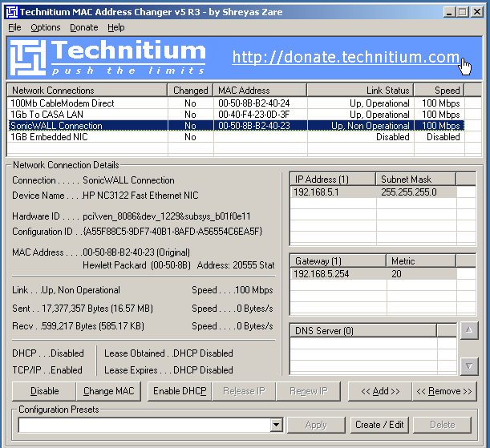Select the SonicWALL Connection row
Image resolution: width=490 pixels, height=448 pixels.
(237, 126)
